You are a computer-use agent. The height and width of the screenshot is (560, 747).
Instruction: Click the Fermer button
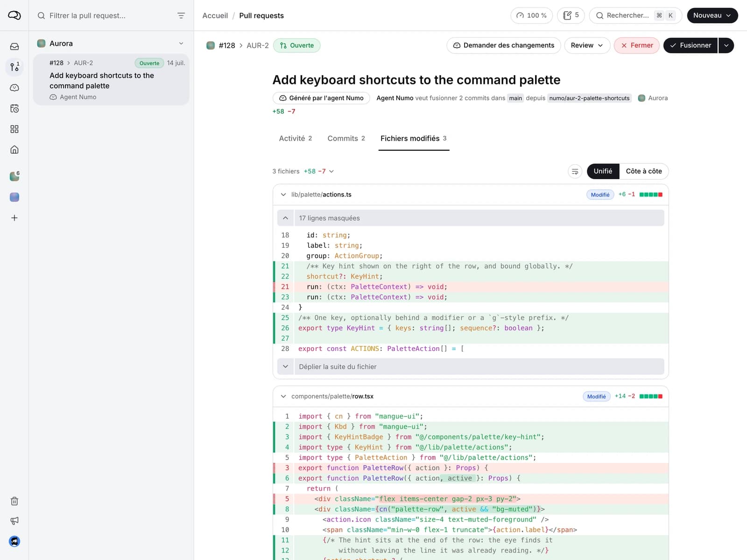[637, 45]
